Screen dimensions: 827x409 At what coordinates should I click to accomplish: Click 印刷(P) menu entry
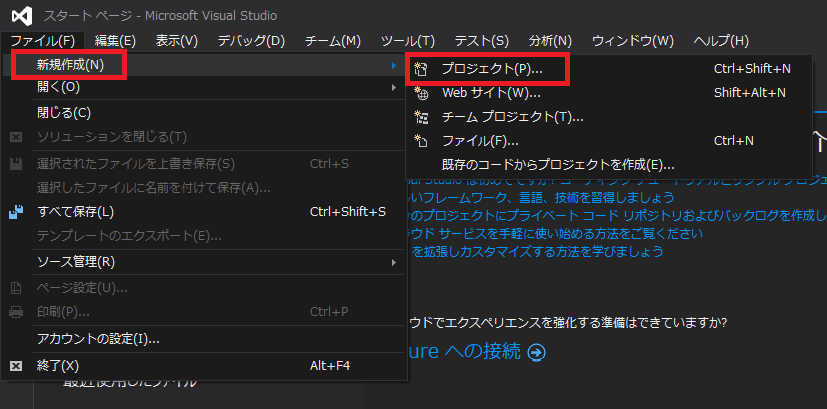point(203,312)
